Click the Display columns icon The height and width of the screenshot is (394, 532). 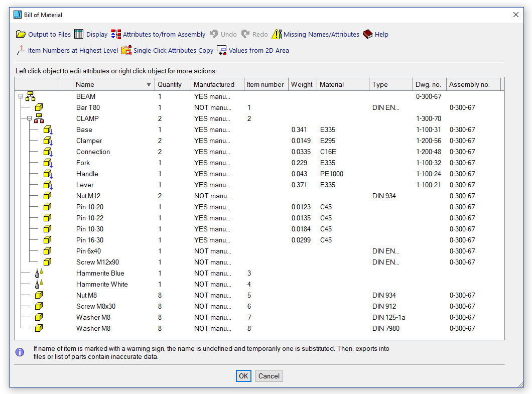(79, 34)
